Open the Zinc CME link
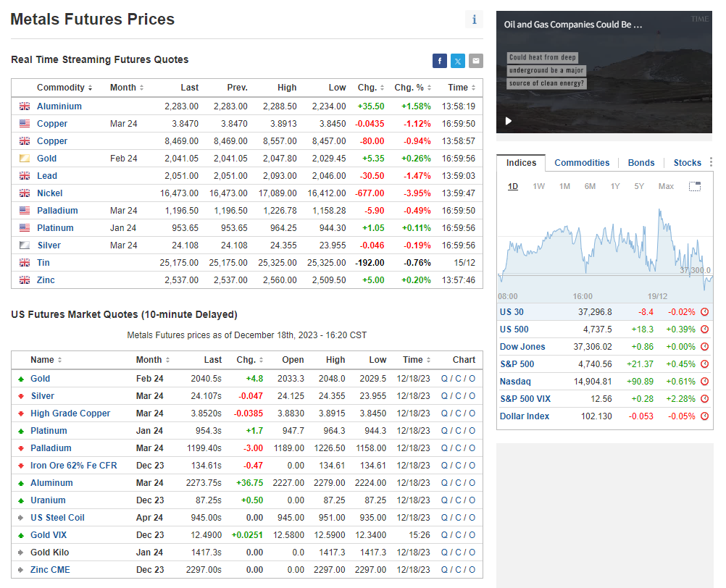 50,570
